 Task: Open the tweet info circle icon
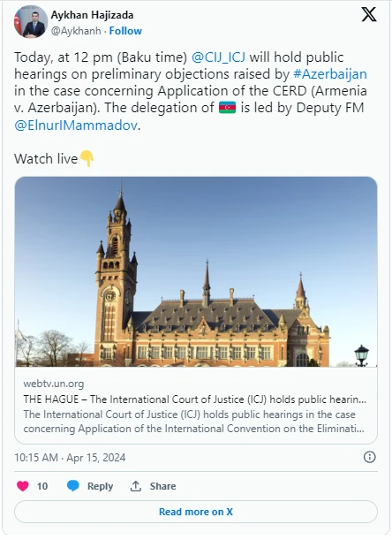[x=369, y=457]
